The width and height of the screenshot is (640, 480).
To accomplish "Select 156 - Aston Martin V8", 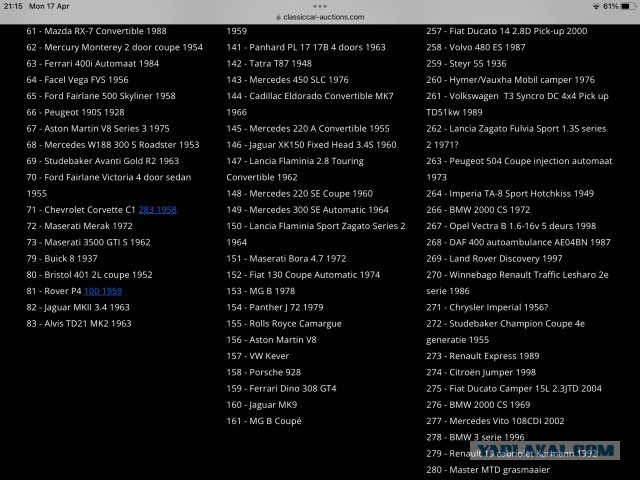I will 271,340.
